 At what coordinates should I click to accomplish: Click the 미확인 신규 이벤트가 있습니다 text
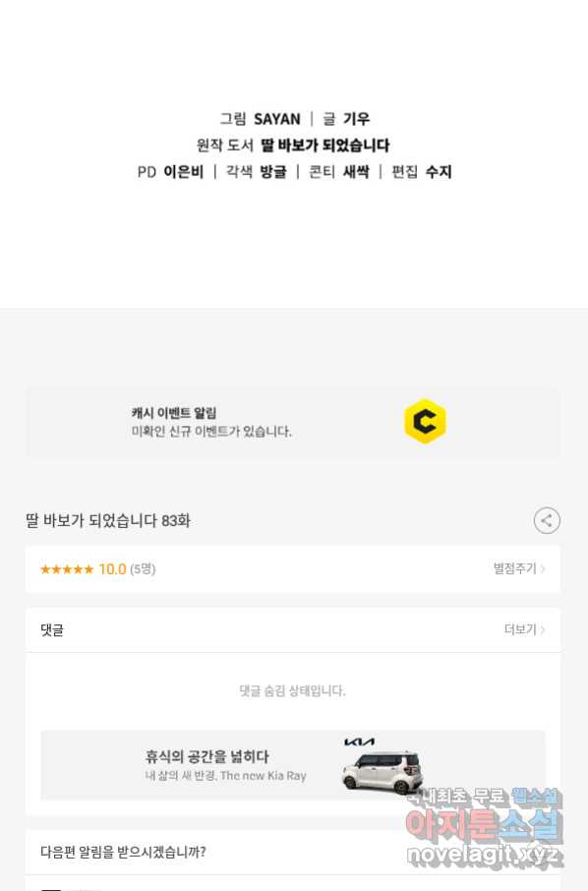coord(211,432)
